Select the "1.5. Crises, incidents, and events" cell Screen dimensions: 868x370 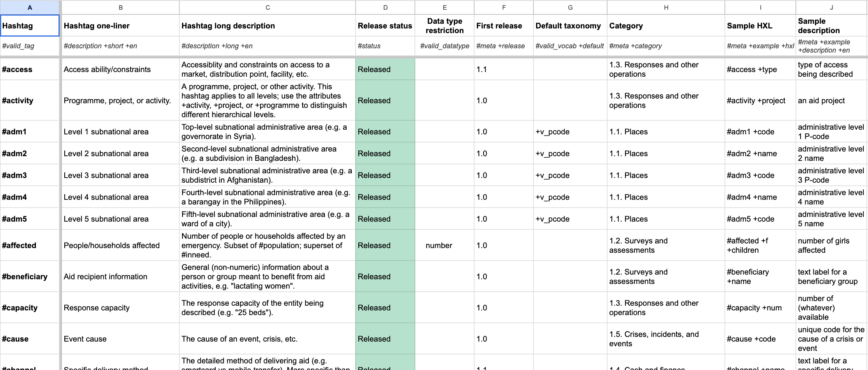coord(666,339)
